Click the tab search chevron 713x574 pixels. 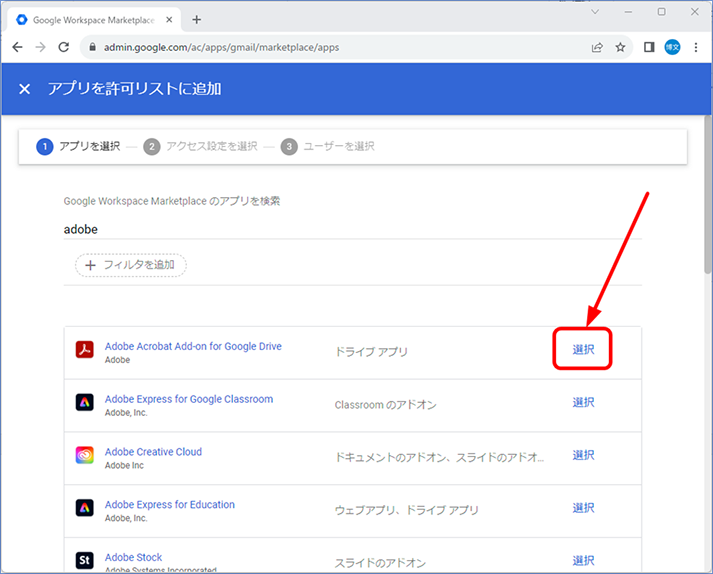tap(595, 12)
